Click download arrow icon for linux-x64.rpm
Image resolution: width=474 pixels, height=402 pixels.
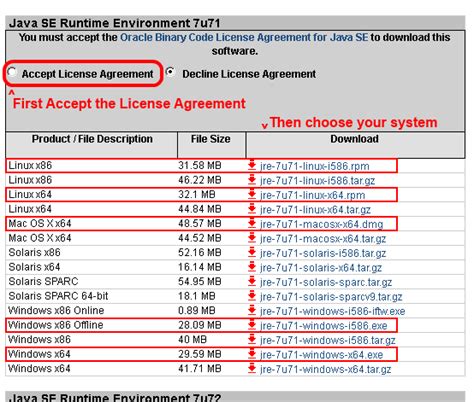click(x=252, y=194)
